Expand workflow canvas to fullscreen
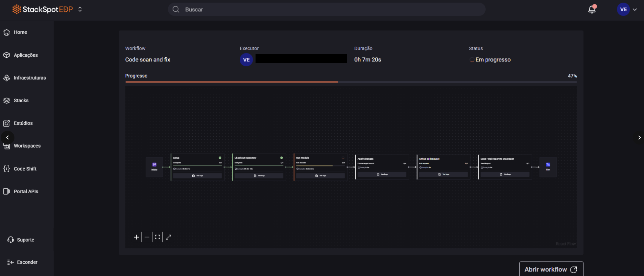The width and height of the screenshot is (644, 276). 168,237
